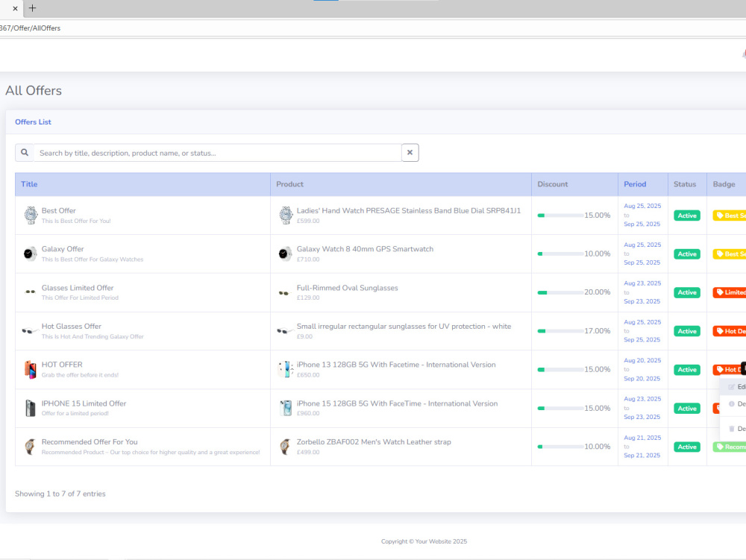746x560 pixels.
Task: Click the Hot Deal badge in Hot Glasses row
Action: coord(730,331)
